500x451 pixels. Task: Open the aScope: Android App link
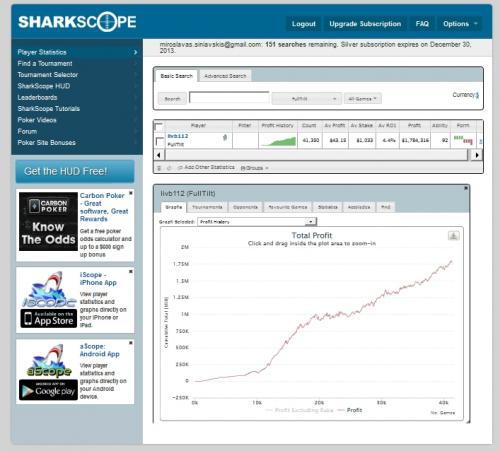point(99,350)
